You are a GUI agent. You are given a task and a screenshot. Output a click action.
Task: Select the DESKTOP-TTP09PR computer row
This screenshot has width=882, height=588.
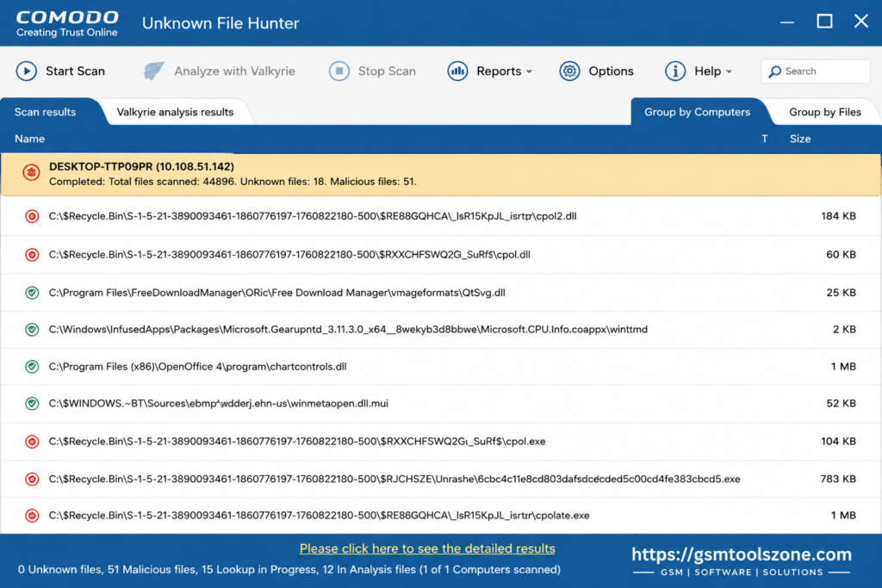[441, 174]
